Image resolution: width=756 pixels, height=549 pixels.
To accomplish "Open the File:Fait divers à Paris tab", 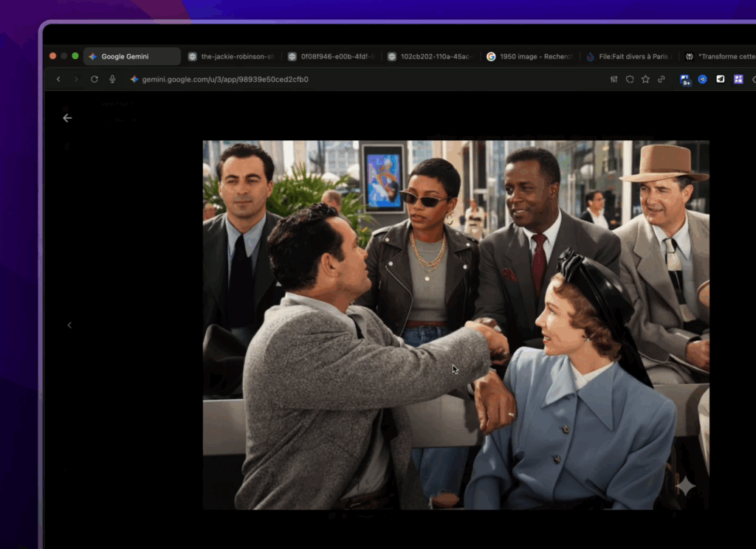I will coord(629,56).
